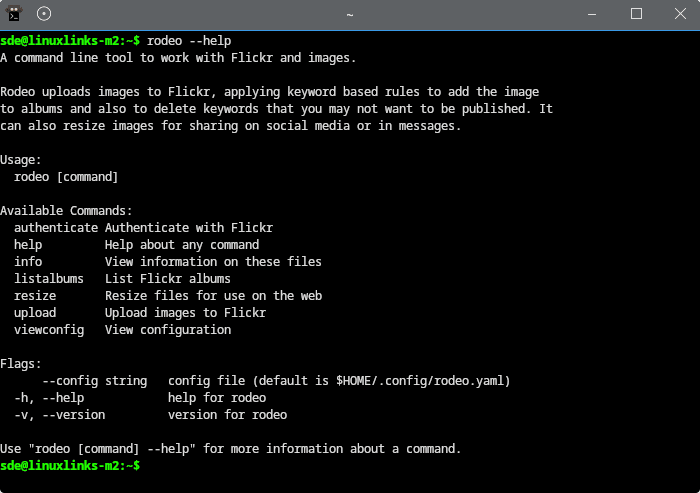Click the 'Usage:' heading line
The width and height of the screenshot is (700, 493).
(x=21, y=160)
